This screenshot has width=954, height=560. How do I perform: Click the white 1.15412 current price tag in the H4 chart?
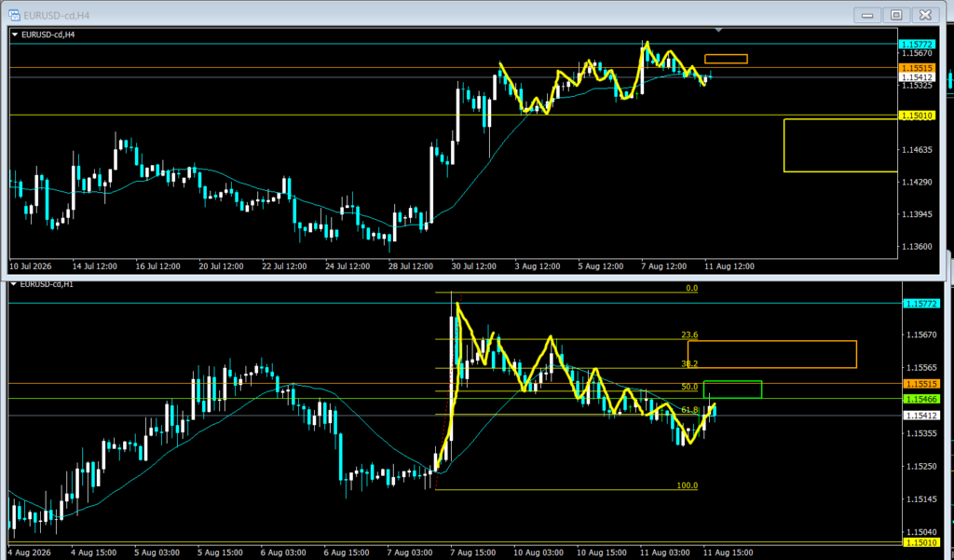pos(918,77)
